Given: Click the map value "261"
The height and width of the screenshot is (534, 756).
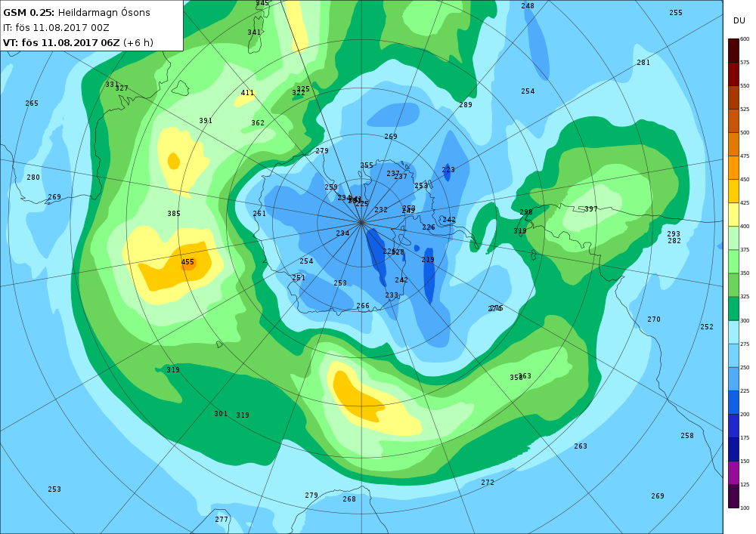Looking at the screenshot, I should [x=259, y=214].
